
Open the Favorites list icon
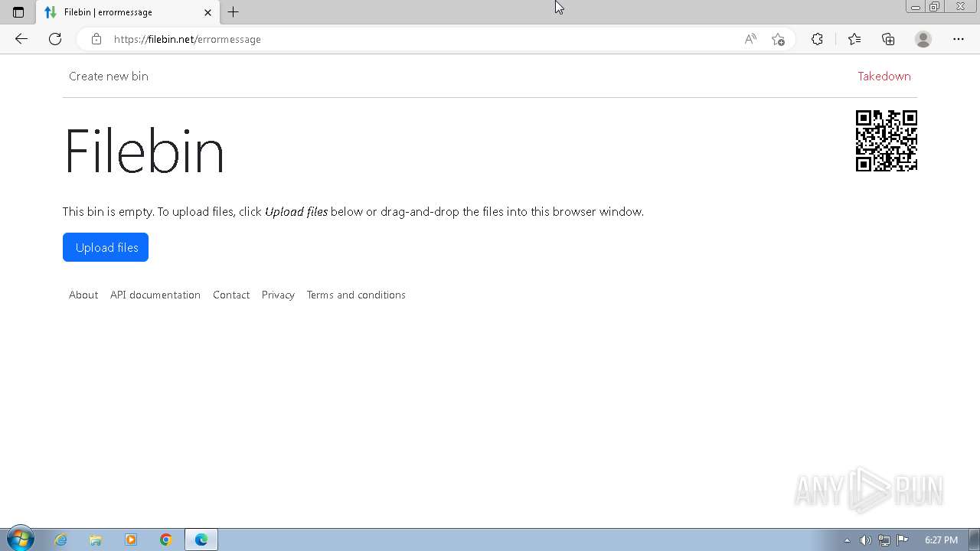click(854, 39)
